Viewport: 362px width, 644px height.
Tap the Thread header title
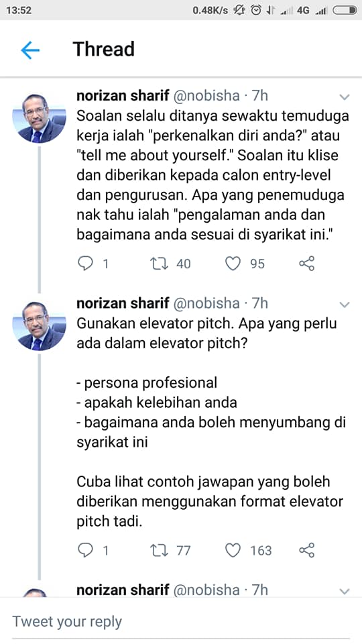[x=103, y=49]
